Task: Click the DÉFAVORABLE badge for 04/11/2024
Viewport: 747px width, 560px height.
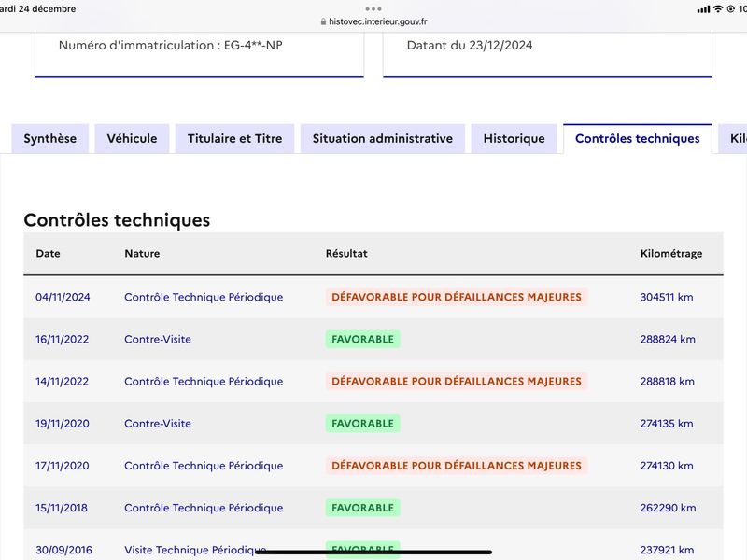Action: tap(457, 297)
